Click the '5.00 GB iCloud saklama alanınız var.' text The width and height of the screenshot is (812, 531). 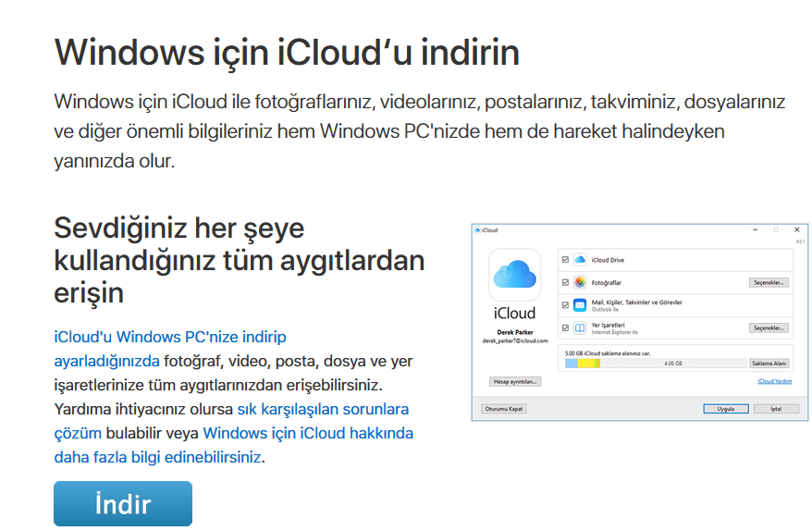pos(608,353)
